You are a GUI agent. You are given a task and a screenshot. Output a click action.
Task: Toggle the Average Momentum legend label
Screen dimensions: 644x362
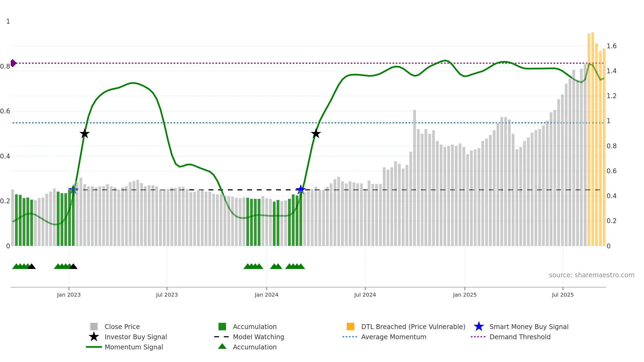[x=394, y=337]
